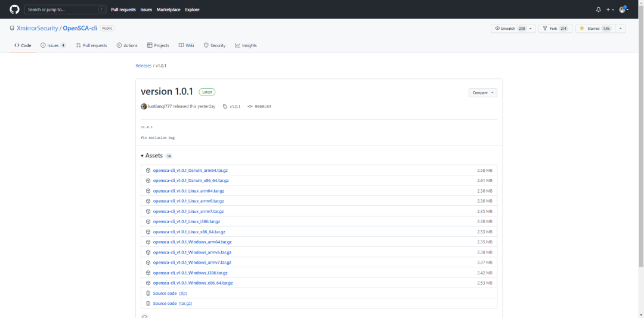
Task: Click the Assets count badge 14
Action: [169, 156]
